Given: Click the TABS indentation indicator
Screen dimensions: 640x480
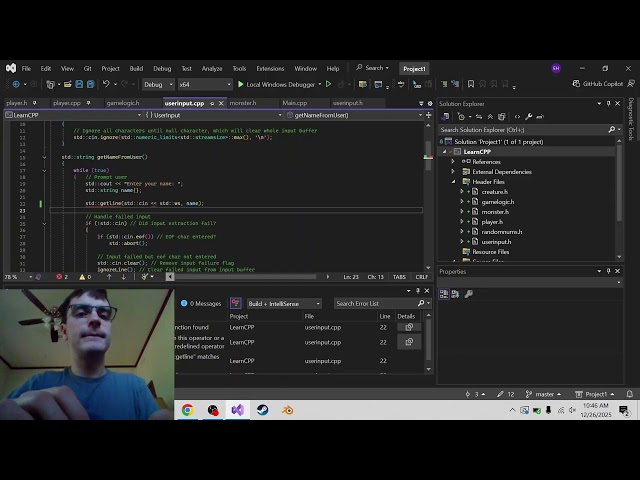Looking at the screenshot, I should 399,277.
